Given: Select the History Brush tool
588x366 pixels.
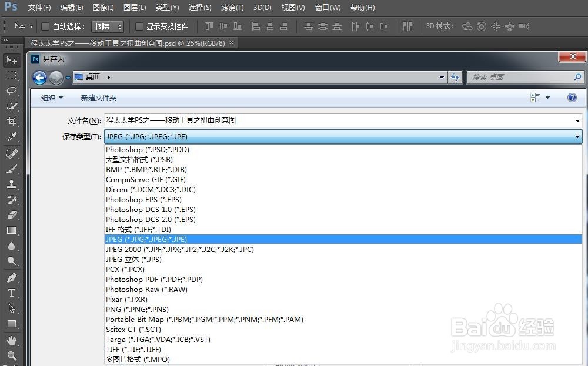Looking at the screenshot, I should point(12,200).
